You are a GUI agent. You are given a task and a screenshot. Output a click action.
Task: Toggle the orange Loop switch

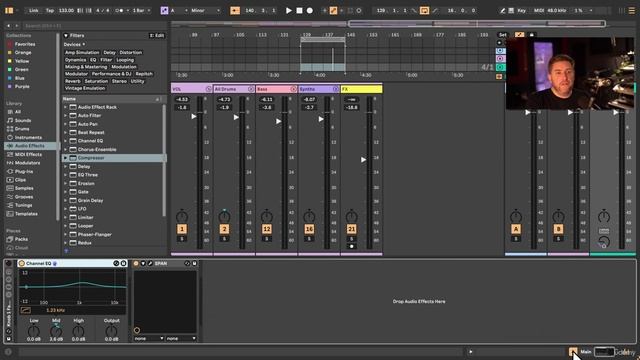[424, 10]
